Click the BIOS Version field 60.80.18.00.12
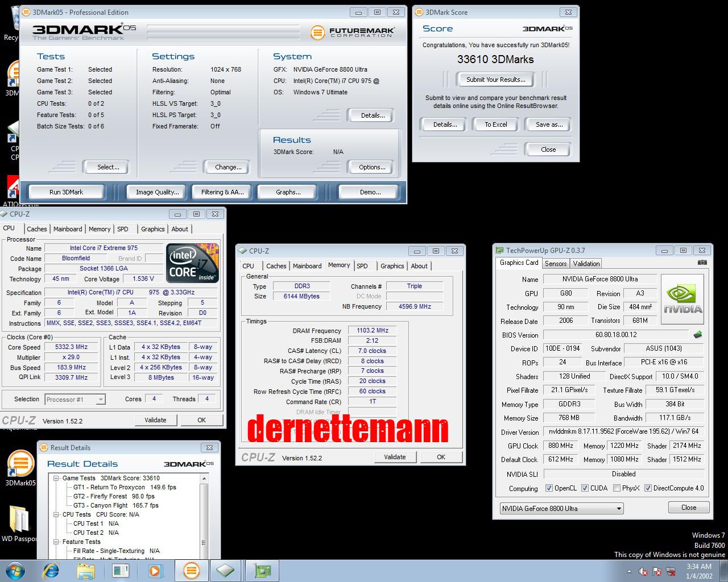 click(x=616, y=335)
